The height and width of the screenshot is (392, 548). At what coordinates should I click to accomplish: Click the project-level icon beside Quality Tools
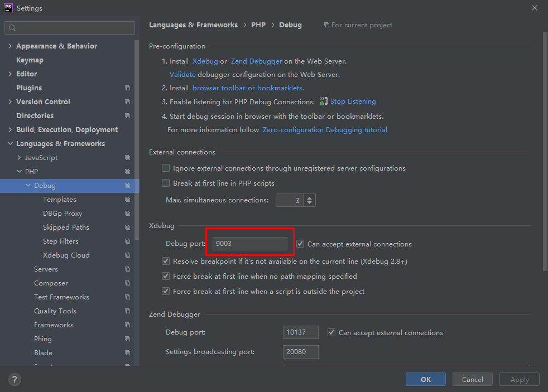coord(128,311)
